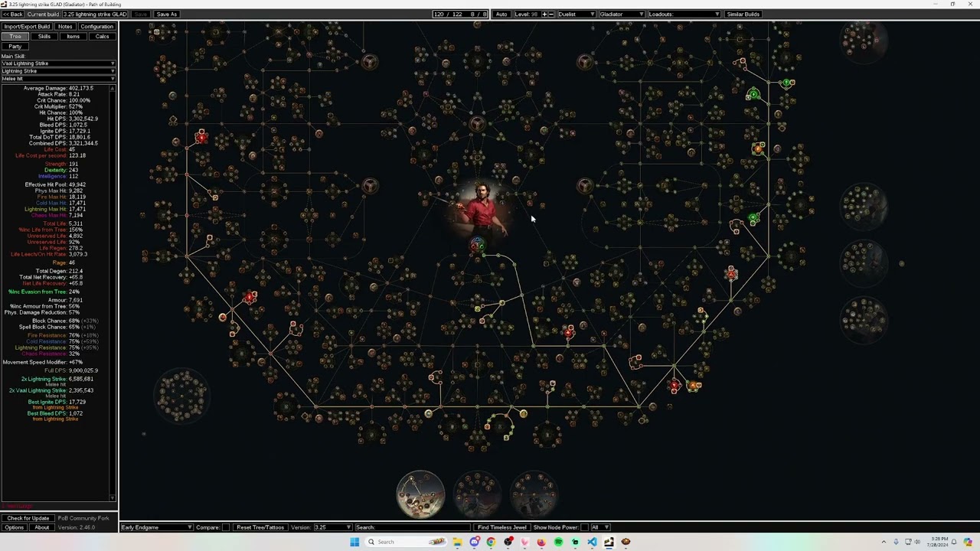Click the volume icon in system tray
980x551 pixels.
pos(917,542)
